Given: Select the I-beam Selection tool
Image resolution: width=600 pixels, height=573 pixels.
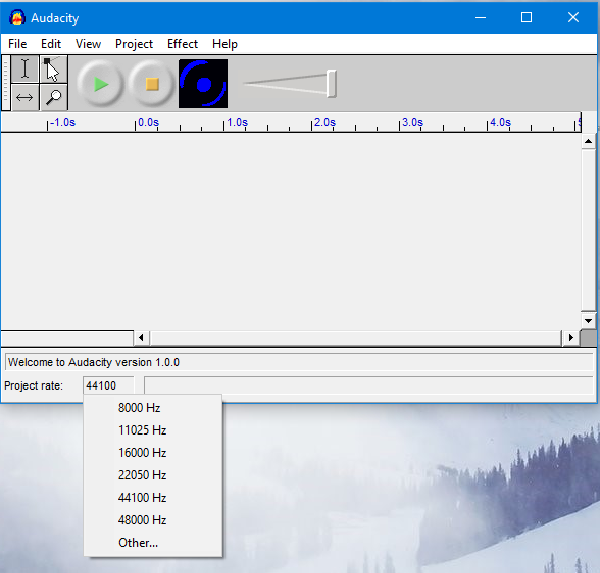Looking at the screenshot, I should (25, 70).
